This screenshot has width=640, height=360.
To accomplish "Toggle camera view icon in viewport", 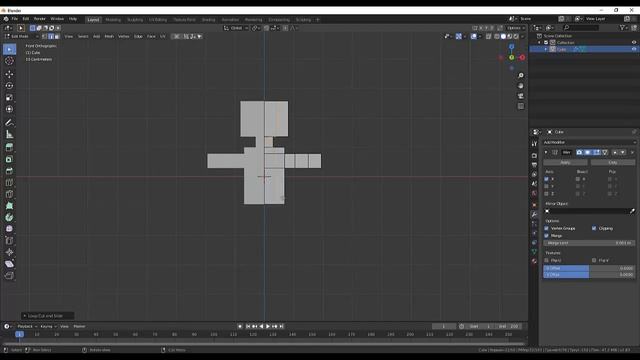I will point(520,96).
